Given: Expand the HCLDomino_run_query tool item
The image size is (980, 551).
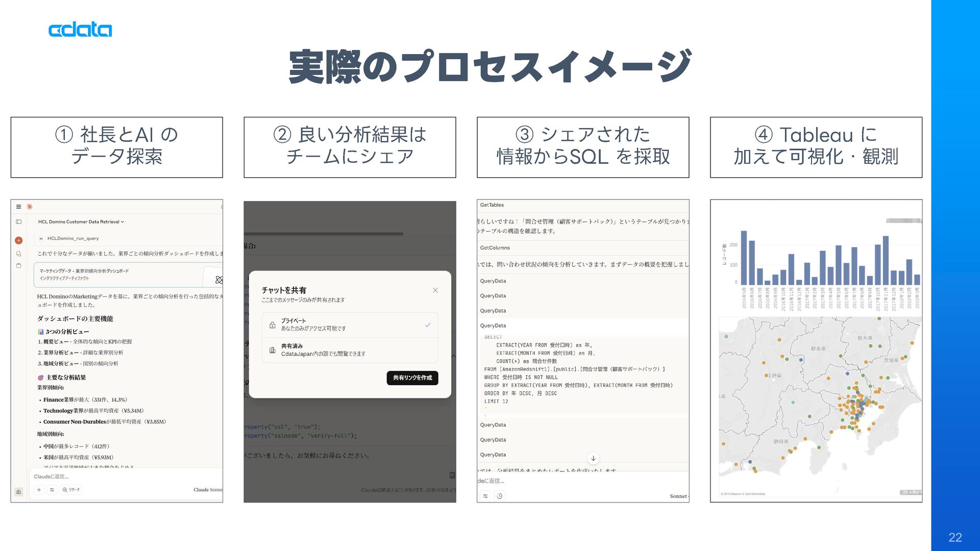Looking at the screenshot, I should [x=72, y=238].
